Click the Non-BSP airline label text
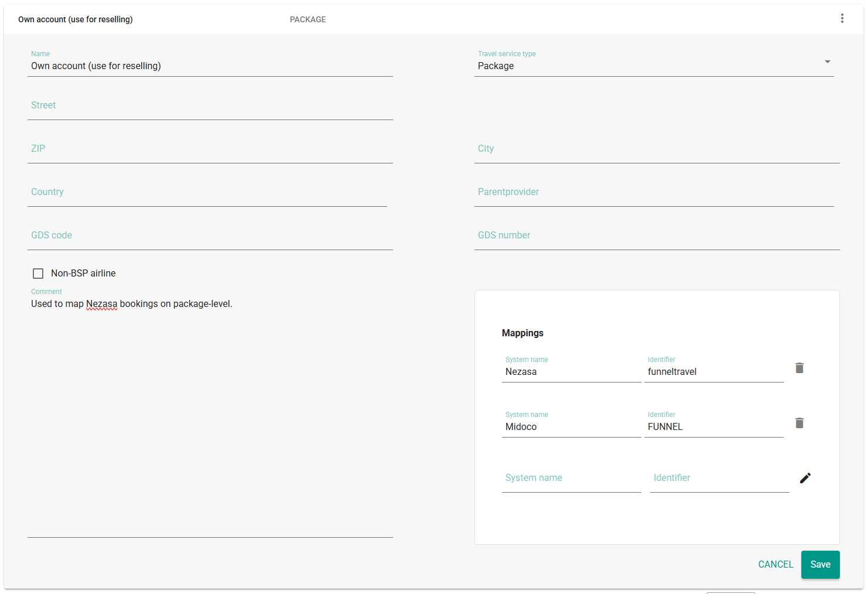The image size is (868, 594). 83,274
